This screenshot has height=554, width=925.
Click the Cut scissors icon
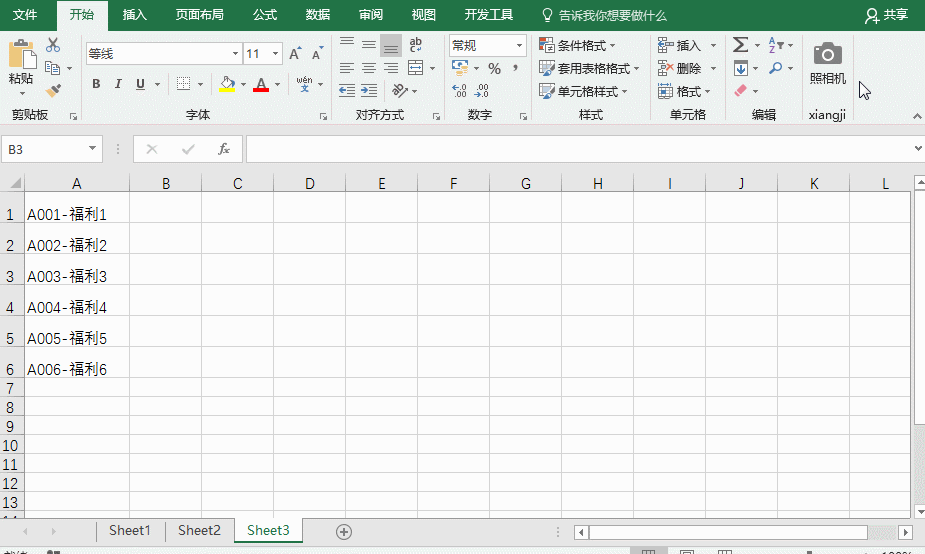pos(53,45)
